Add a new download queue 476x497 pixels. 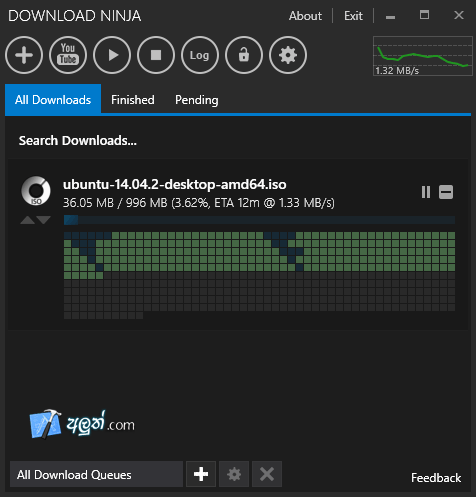click(201, 474)
